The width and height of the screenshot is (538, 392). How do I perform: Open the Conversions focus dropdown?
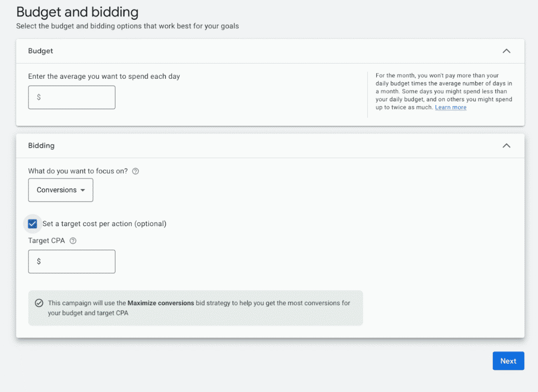[60, 190]
